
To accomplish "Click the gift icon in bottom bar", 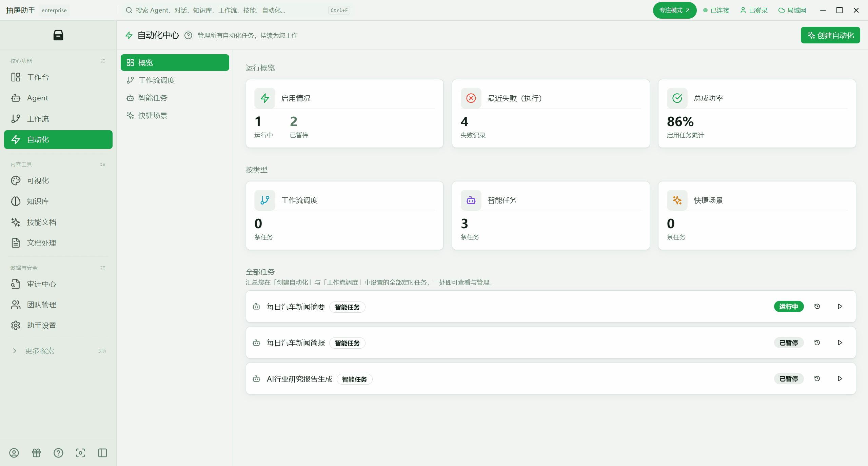I will pos(36,453).
